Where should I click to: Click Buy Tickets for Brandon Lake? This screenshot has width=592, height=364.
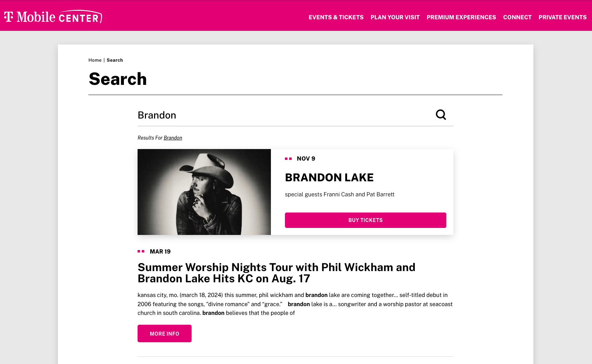[366, 220]
